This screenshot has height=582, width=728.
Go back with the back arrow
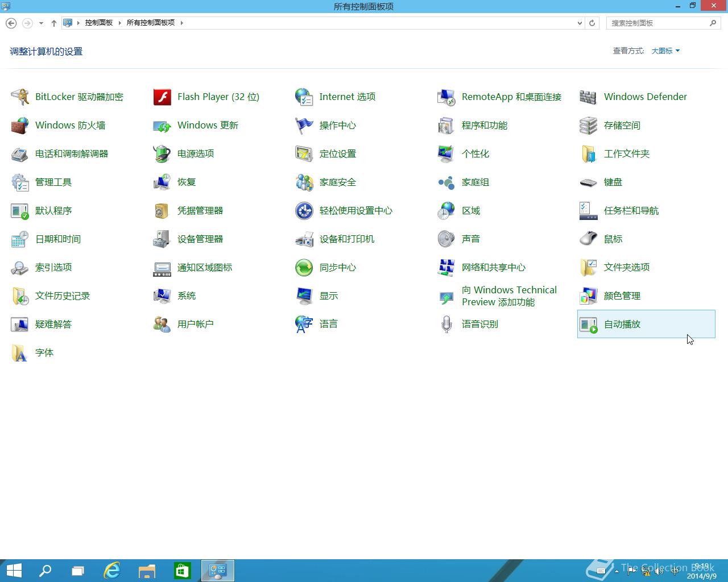11,23
